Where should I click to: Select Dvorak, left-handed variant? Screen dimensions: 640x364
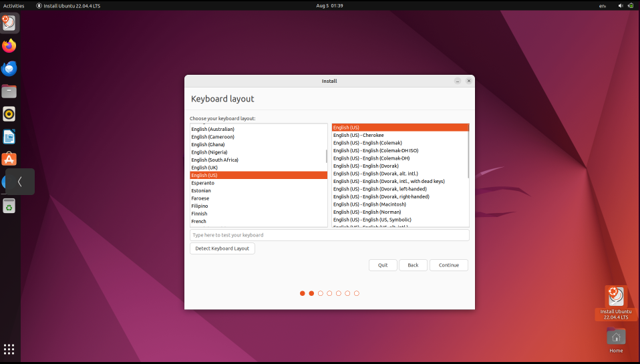400,189
